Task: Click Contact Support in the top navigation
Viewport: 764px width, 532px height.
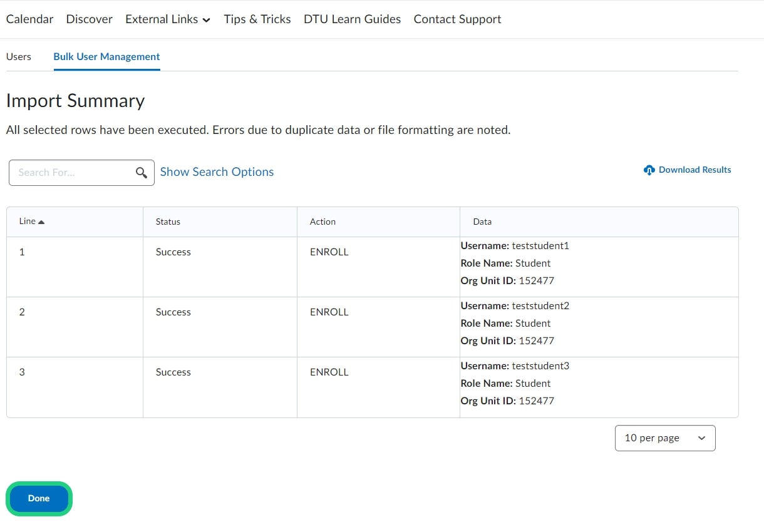Action: click(457, 19)
